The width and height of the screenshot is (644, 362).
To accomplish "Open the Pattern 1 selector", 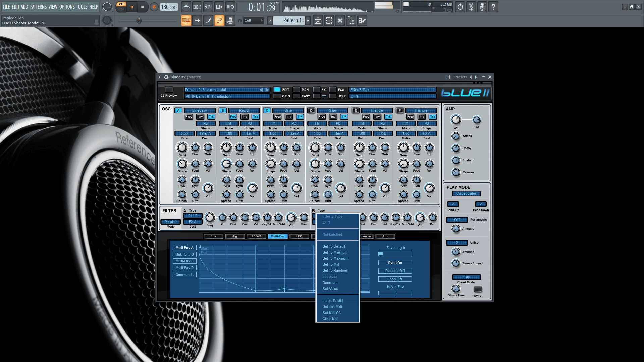I will (x=289, y=21).
